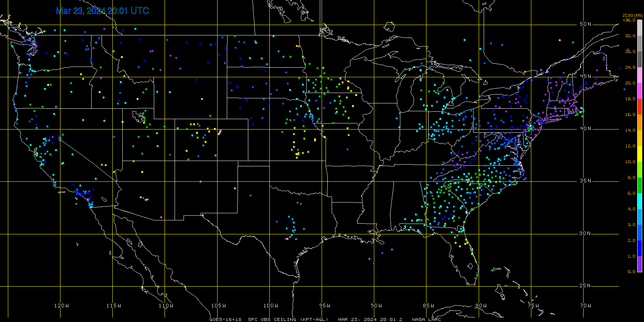
Task: Select the light pink 20–24 kft color band
Action: pos(640,75)
